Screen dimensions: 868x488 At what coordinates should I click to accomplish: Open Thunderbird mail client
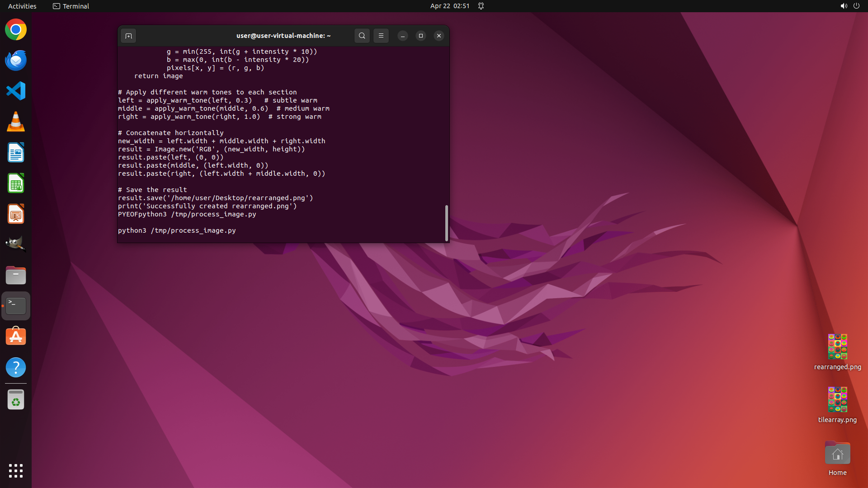click(16, 61)
